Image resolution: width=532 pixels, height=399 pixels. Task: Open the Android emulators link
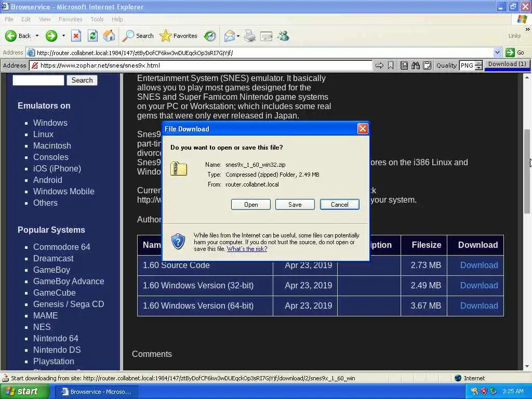(x=47, y=180)
